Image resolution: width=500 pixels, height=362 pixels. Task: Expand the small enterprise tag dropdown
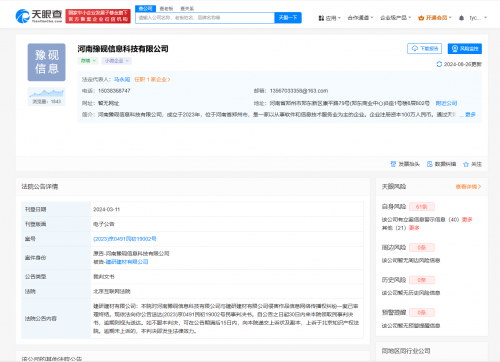tap(116, 61)
